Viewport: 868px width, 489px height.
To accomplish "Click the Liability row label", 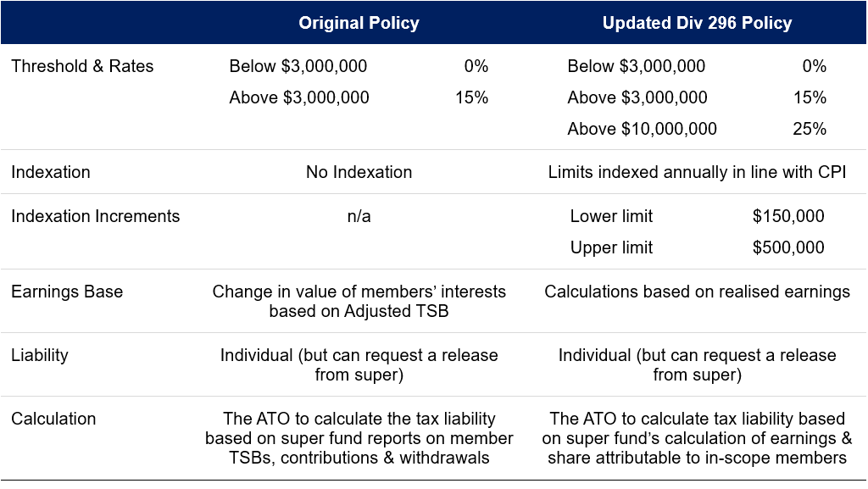I will pyautogui.click(x=40, y=355).
